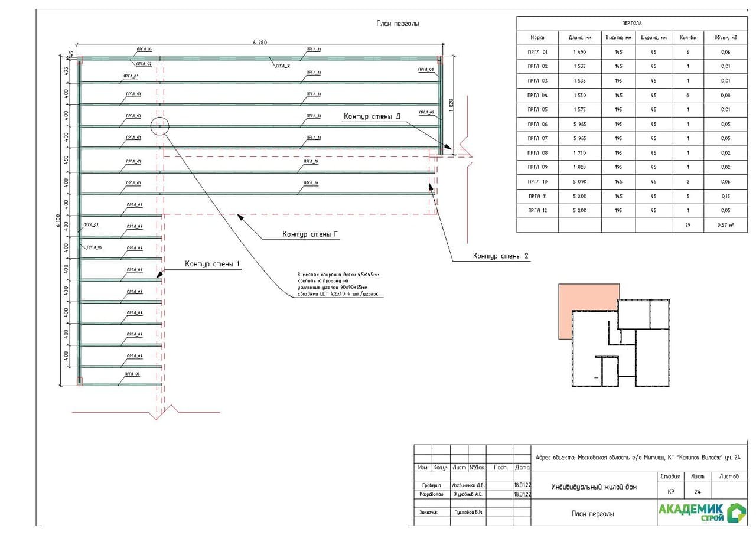756x535 pixels.
Task: Select the house floor plan thumbnail
Action: click(620, 344)
